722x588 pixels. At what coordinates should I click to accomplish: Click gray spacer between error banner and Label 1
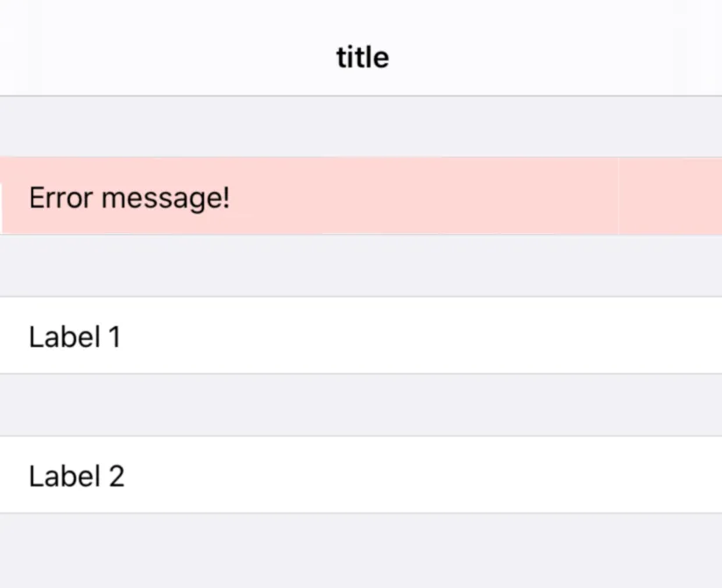(361, 266)
